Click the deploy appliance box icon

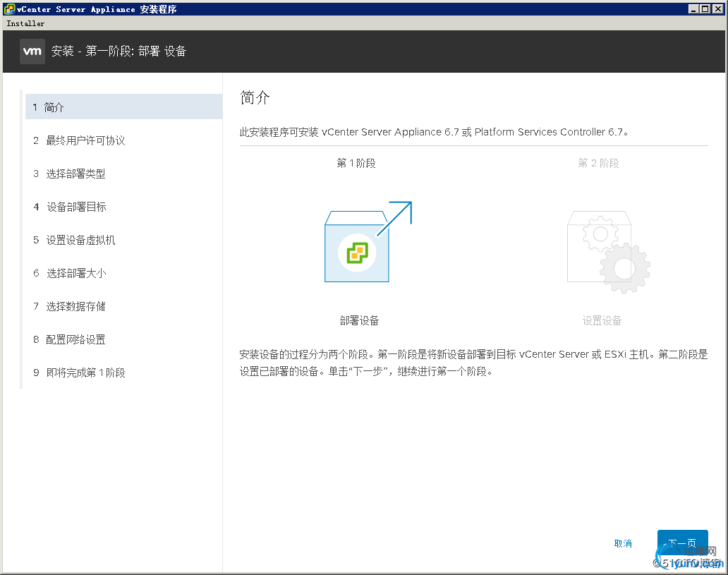point(368,241)
